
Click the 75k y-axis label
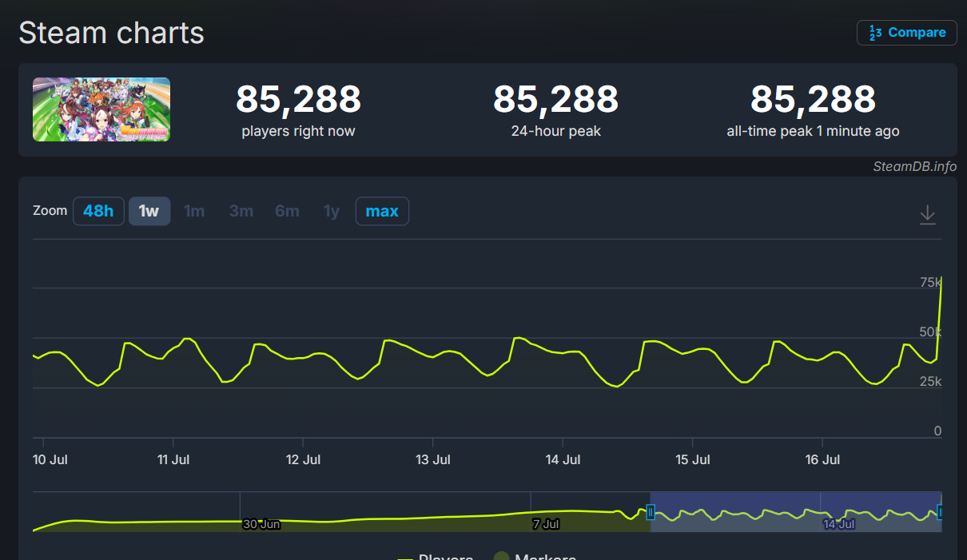(x=931, y=282)
